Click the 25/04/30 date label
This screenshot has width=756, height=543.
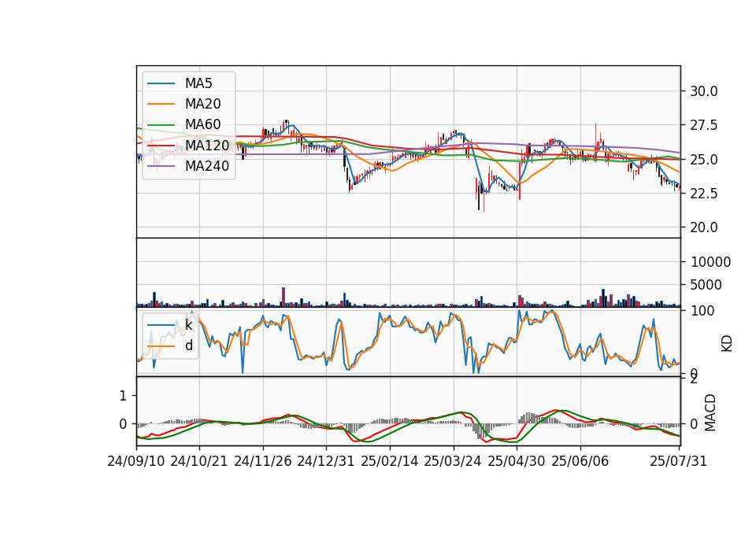[x=517, y=461]
